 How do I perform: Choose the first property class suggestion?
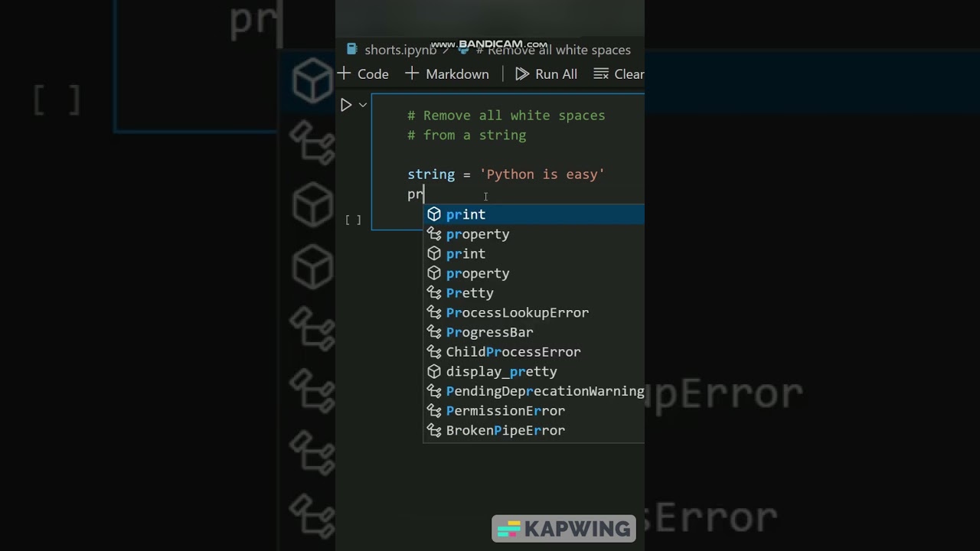click(x=534, y=234)
